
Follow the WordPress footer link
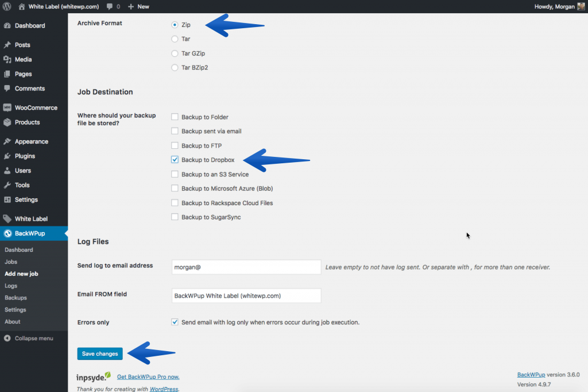(164, 389)
